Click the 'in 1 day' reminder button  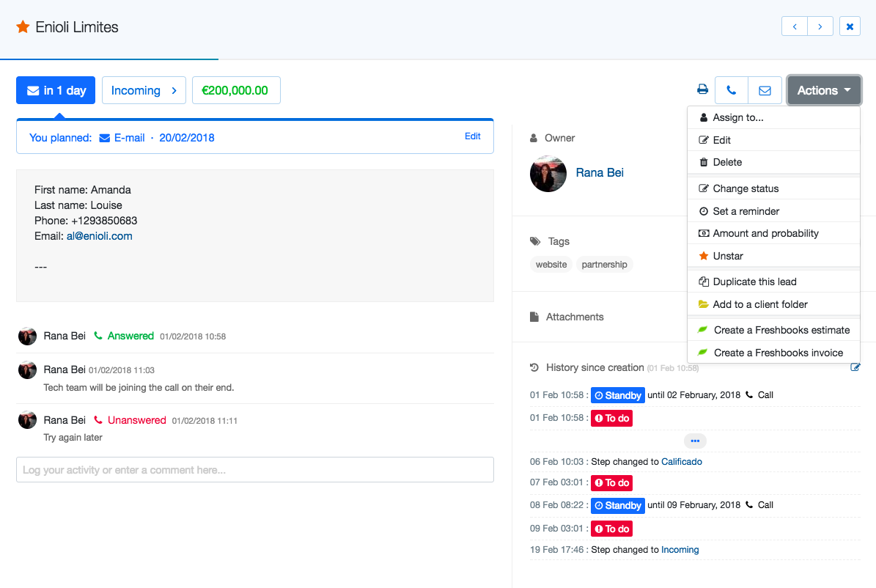click(x=56, y=90)
